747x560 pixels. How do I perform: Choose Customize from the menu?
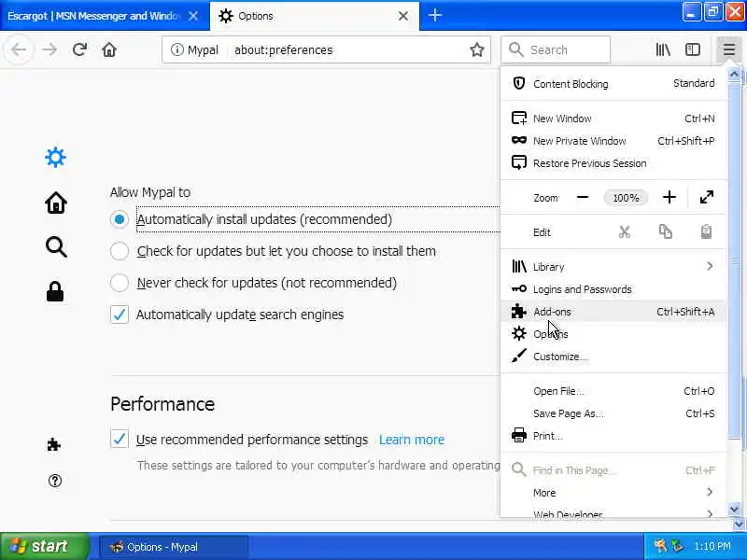coord(613,357)
